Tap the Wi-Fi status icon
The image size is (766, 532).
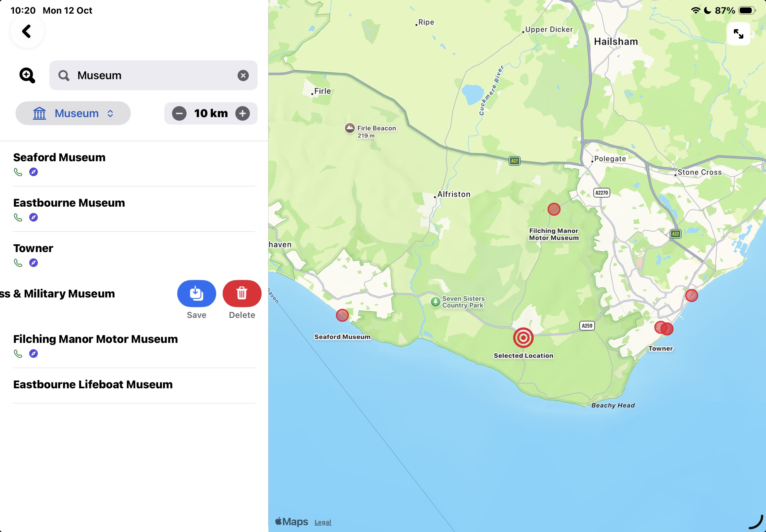point(696,10)
